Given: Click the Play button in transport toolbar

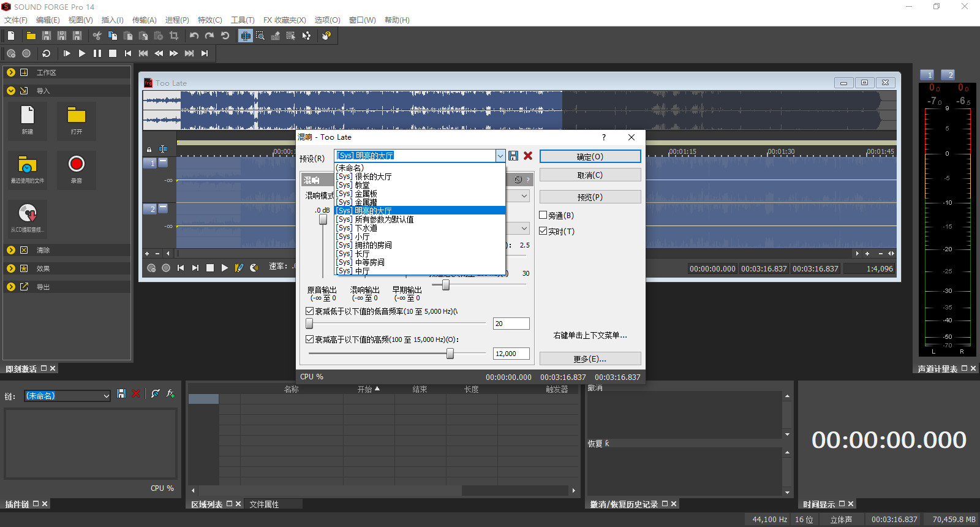Looking at the screenshot, I should pyautogui.click(x=82, y=53).
